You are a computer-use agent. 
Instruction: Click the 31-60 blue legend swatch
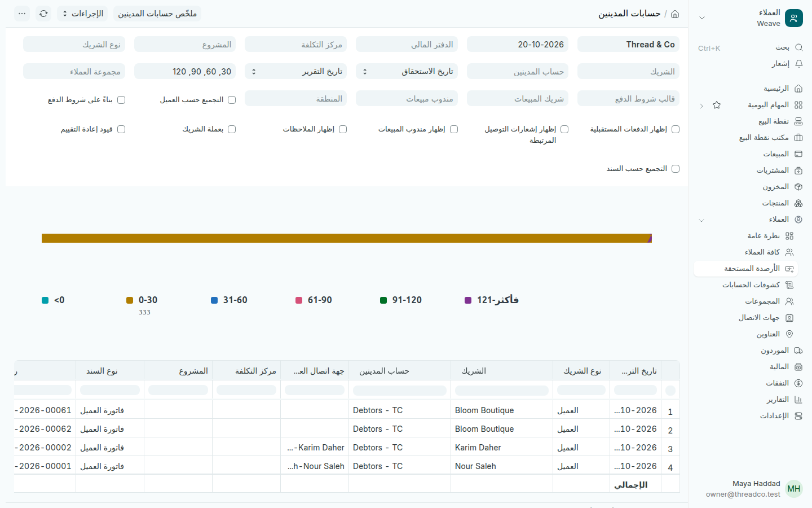tap(214, 300)
